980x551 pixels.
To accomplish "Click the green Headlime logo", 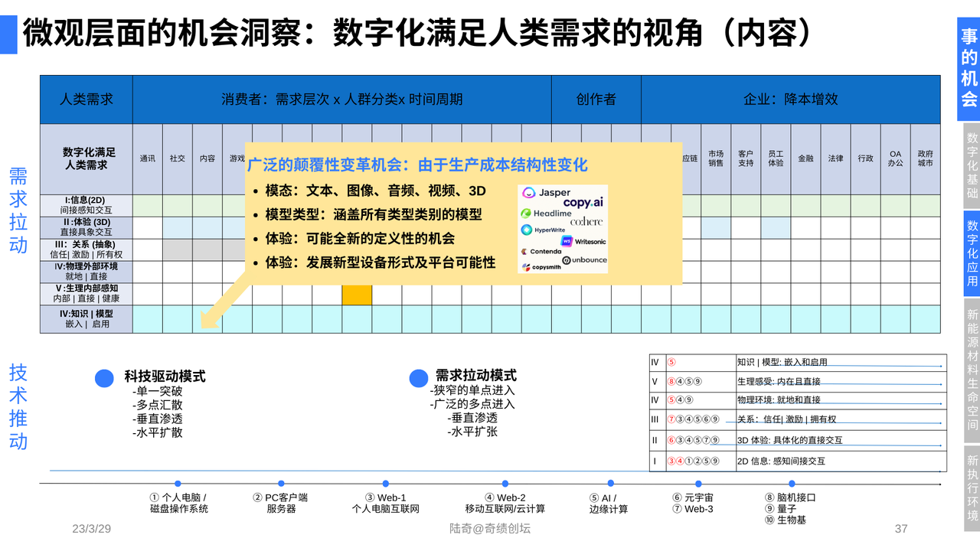I will click(x=526, y=214).
